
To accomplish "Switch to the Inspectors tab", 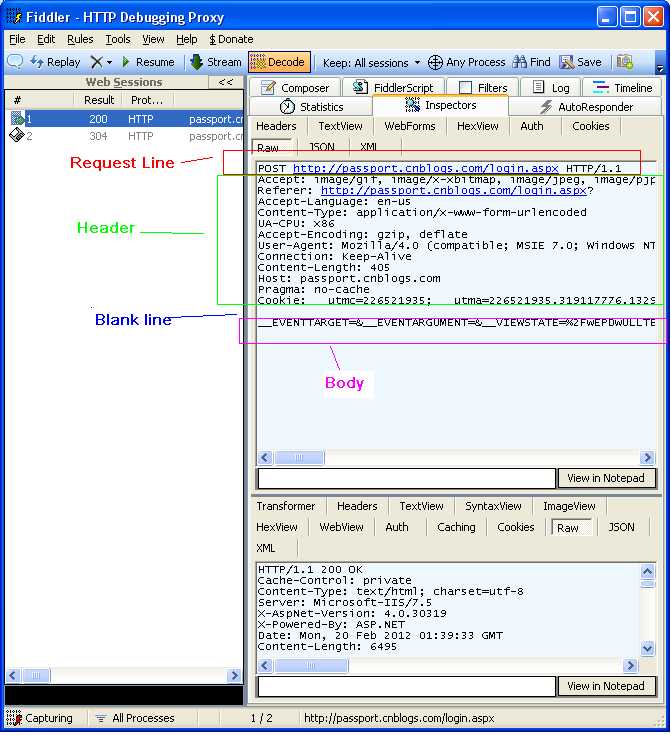I will tap(441, 105).
